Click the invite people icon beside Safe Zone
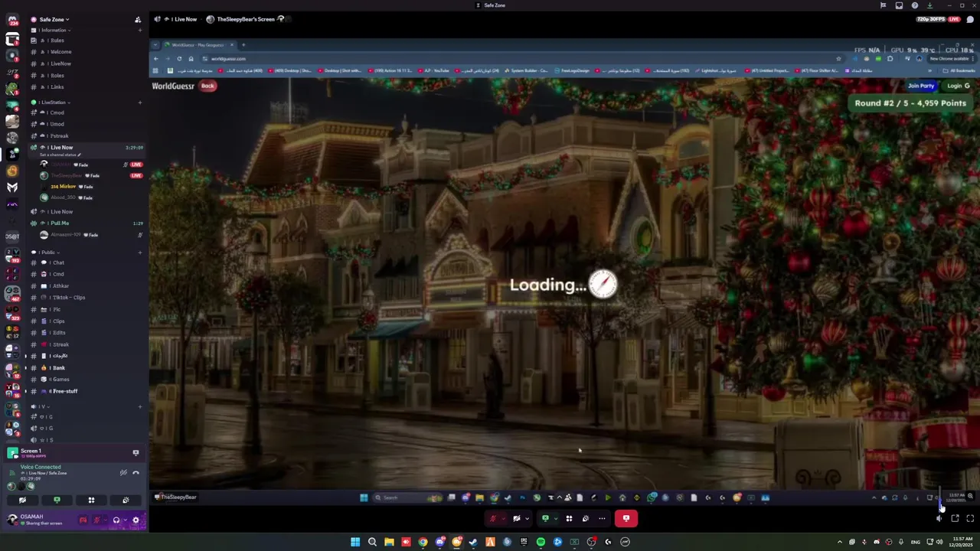 137,19
